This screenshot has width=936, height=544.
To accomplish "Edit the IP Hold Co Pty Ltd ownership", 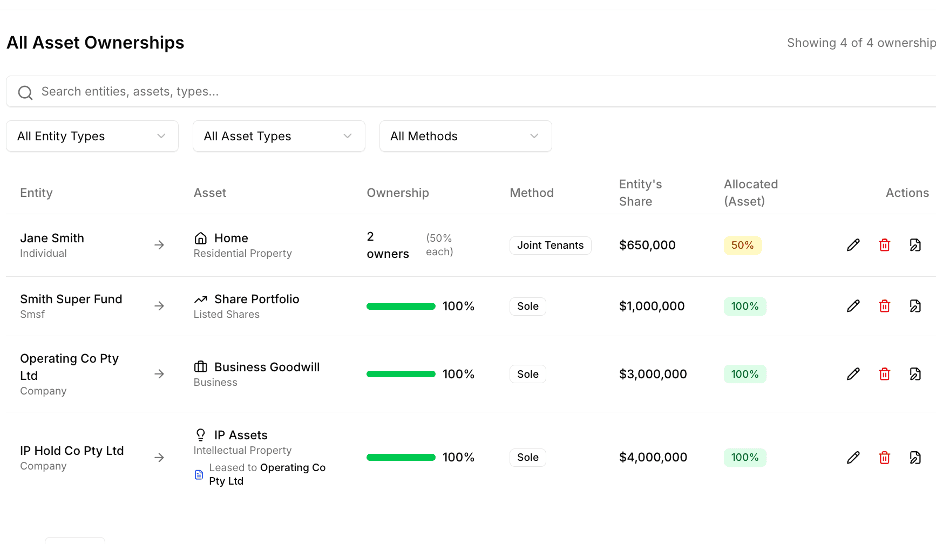I will coord(853,457).
